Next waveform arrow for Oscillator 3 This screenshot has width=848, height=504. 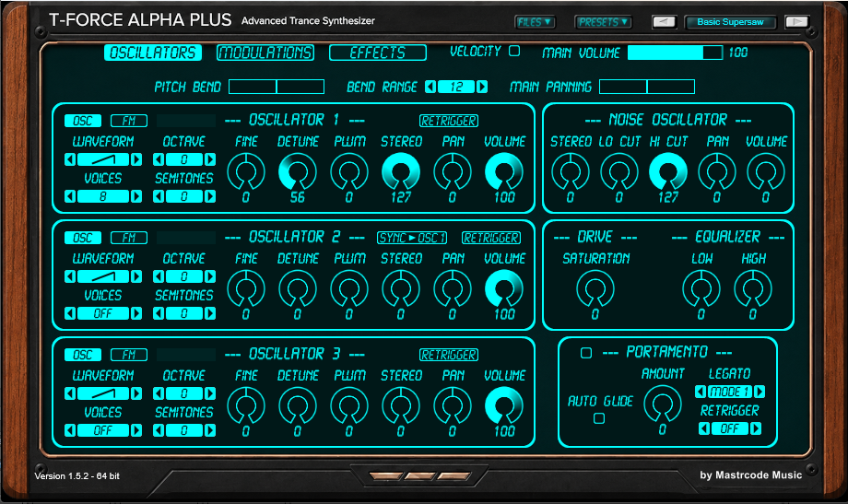(x=136, y=393)
